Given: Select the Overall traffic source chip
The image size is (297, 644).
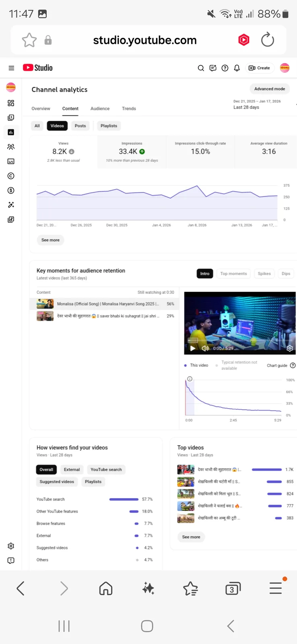Looking at the screenshot, I should (x=46, y=470).
